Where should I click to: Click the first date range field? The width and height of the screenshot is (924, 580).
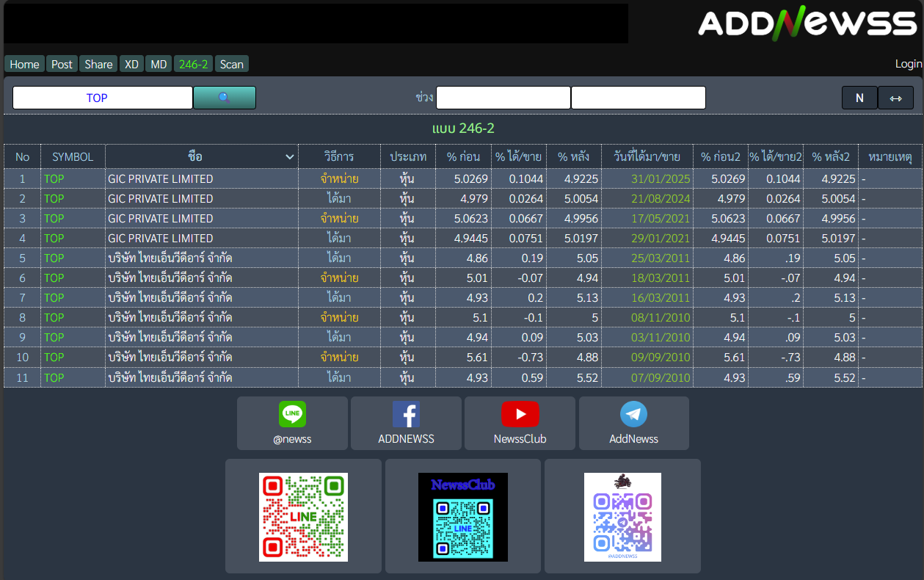click(503, 98)
